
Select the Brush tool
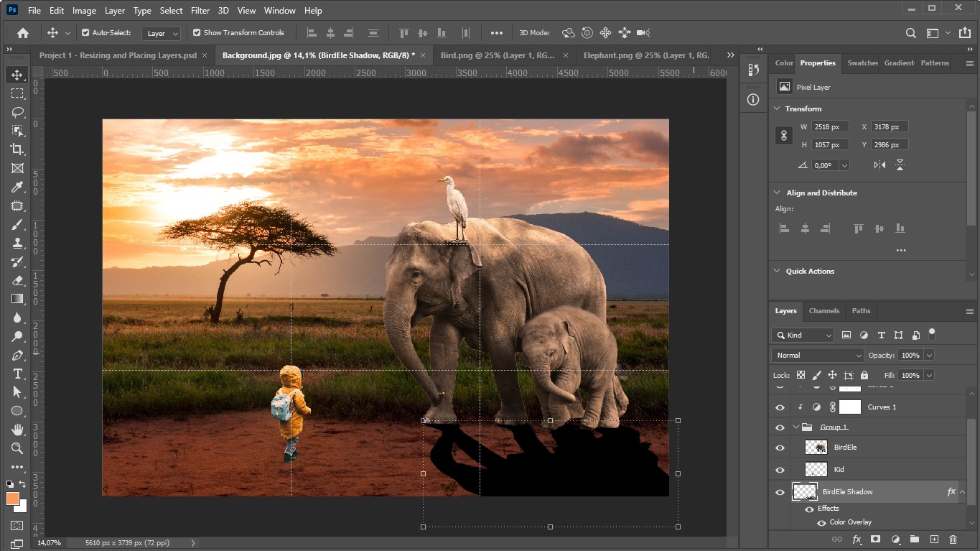(x=17, y=224)
